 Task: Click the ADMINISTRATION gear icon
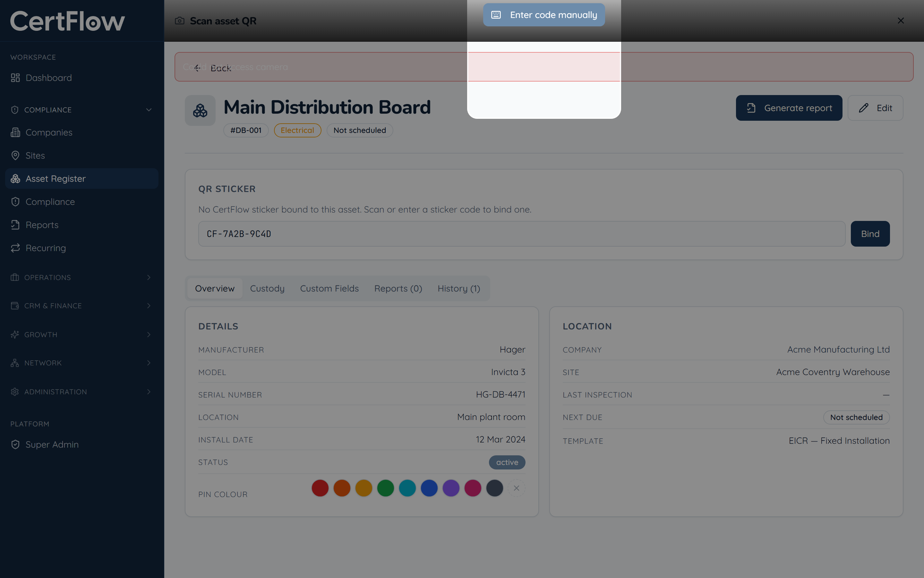[15, 392]
